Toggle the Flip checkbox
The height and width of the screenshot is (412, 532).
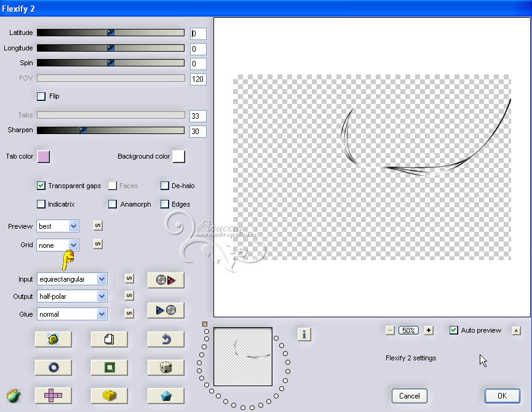click(41, 97)
